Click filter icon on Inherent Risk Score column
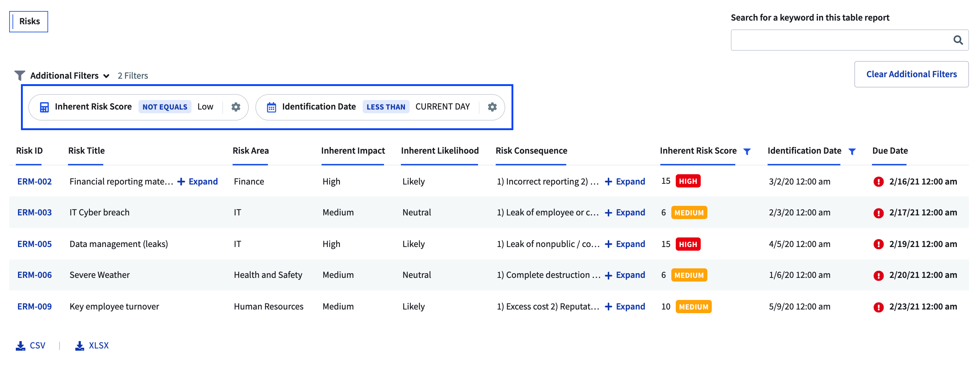Viewport: 980px width, 365px height. (x=747, y=151)
